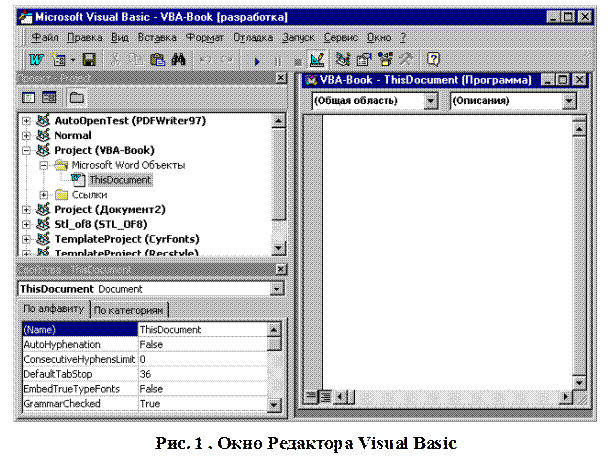Close the Project panel
The height and width of the screenshot is (467, 612).
tap(281, 78)
